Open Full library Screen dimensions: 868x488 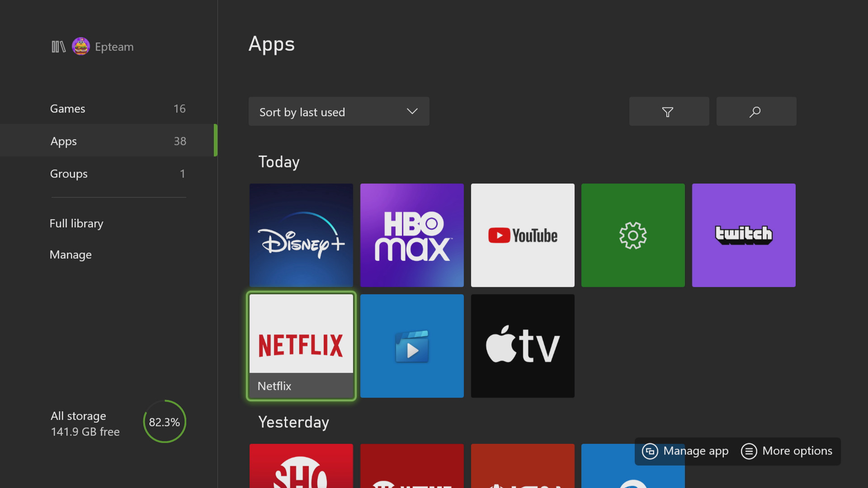pos(76,223)
